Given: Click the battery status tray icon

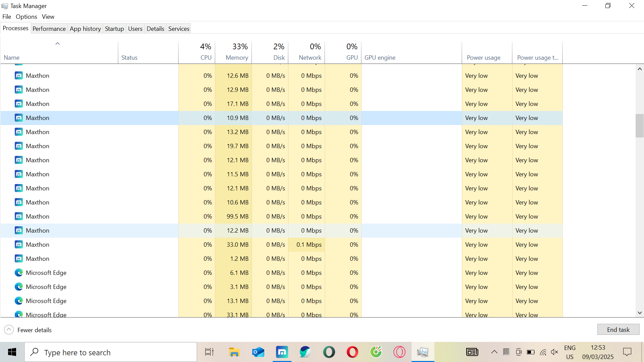Looking at the screenshot, I should tap(531, 352).
